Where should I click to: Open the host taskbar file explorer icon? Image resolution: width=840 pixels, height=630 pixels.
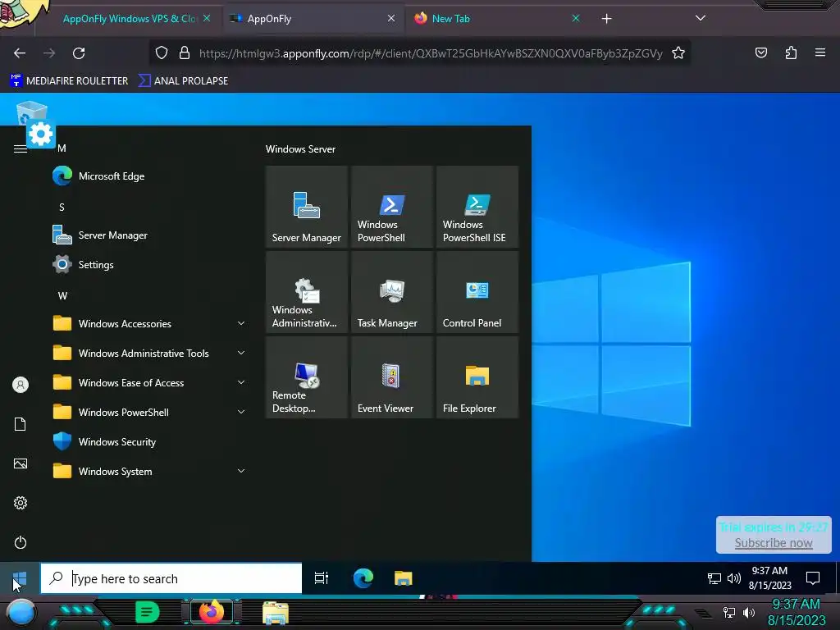276,613
